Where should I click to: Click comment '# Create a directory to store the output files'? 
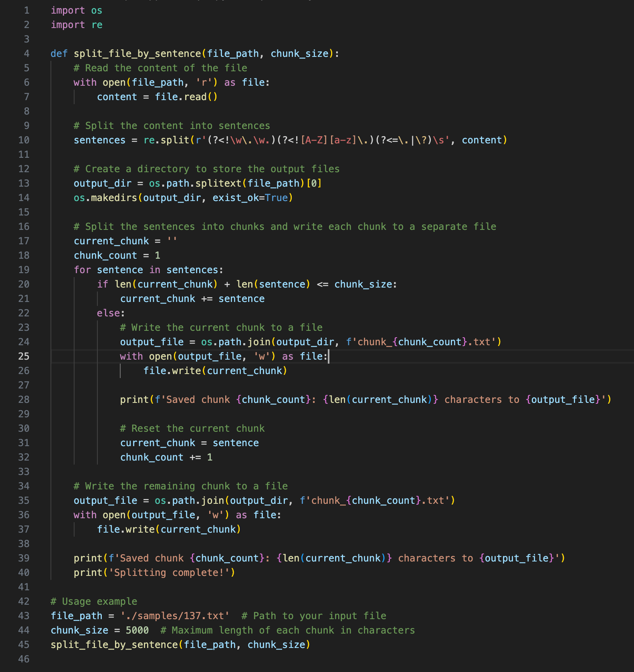[x=206, y=169]
